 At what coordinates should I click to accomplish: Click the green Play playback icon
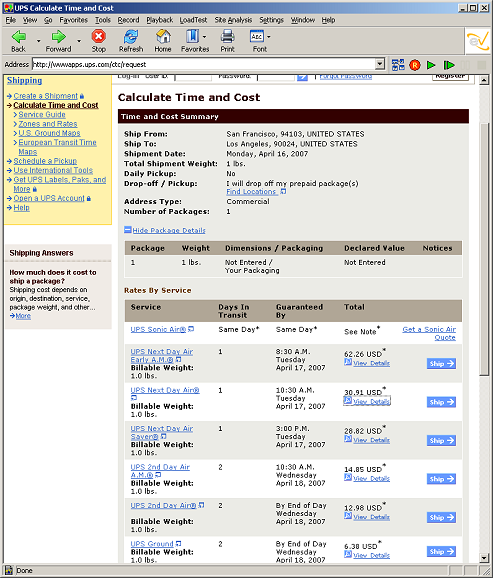tap(431, 65)
